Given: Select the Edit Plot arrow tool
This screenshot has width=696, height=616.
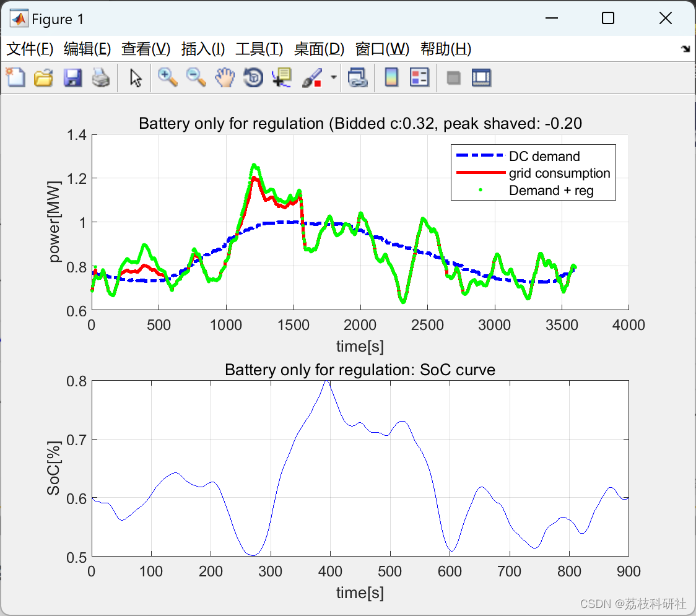Looking at the screenshot, I should (x=136, y=77).
